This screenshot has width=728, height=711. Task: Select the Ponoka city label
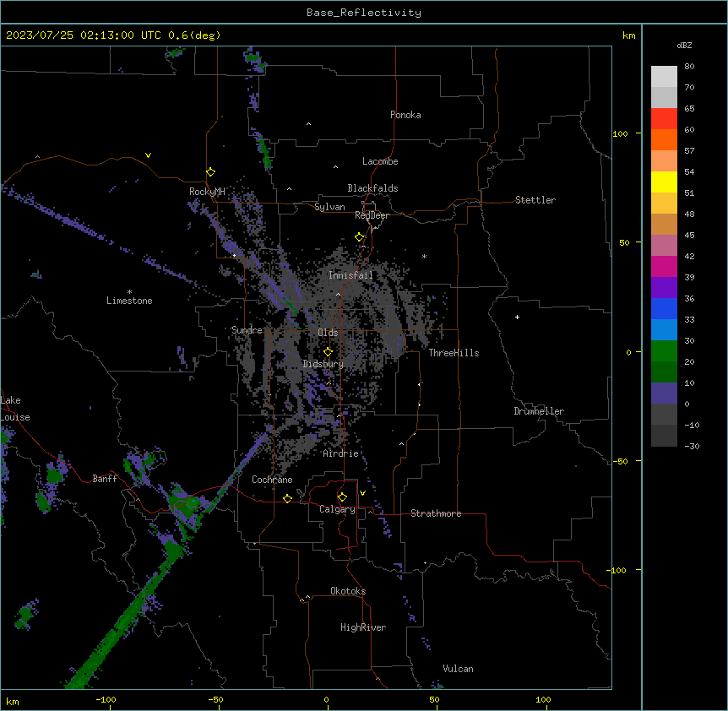click(x=405, y=115)
